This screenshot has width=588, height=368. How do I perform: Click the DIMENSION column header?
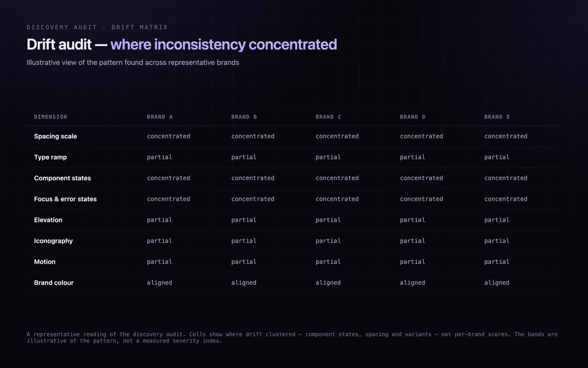[x=50, y=117]
